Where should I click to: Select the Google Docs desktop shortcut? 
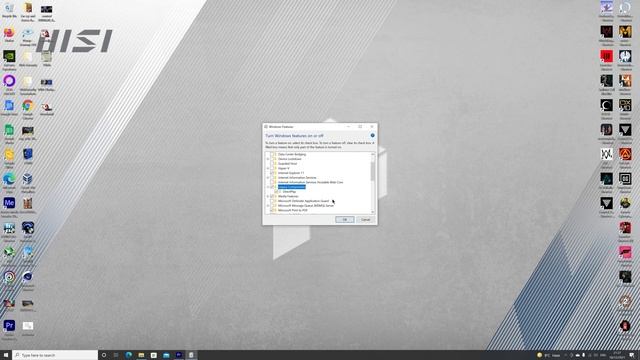point(9,108)
